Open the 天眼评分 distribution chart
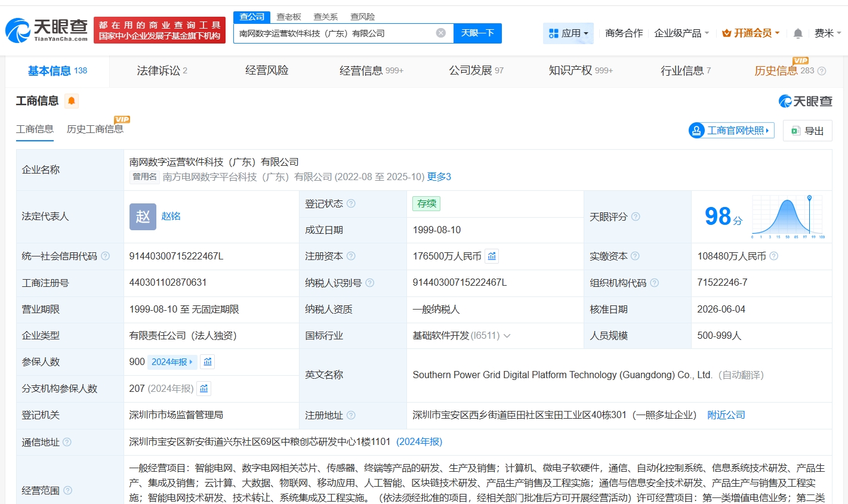848x504 pixels. 787,217
